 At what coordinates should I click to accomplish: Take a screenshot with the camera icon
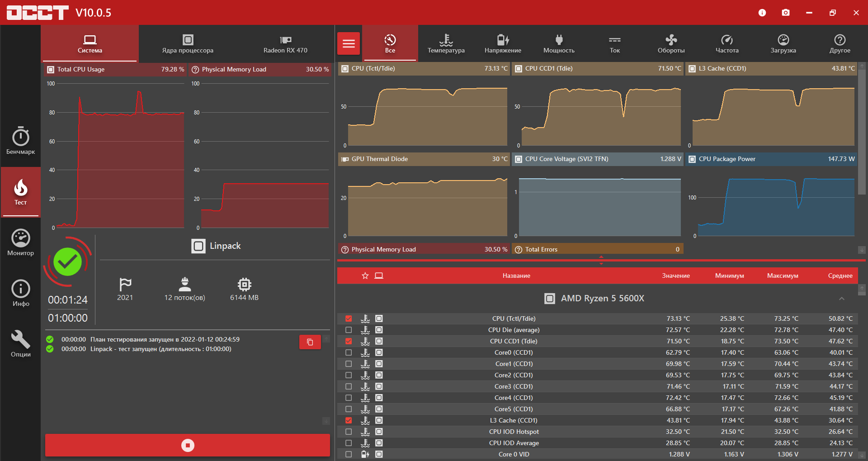click(786, 13)
